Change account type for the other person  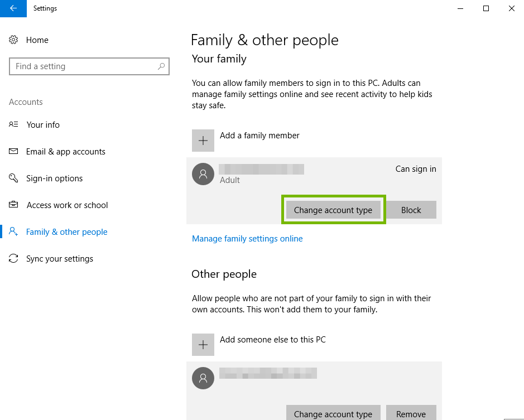[333, 414]
